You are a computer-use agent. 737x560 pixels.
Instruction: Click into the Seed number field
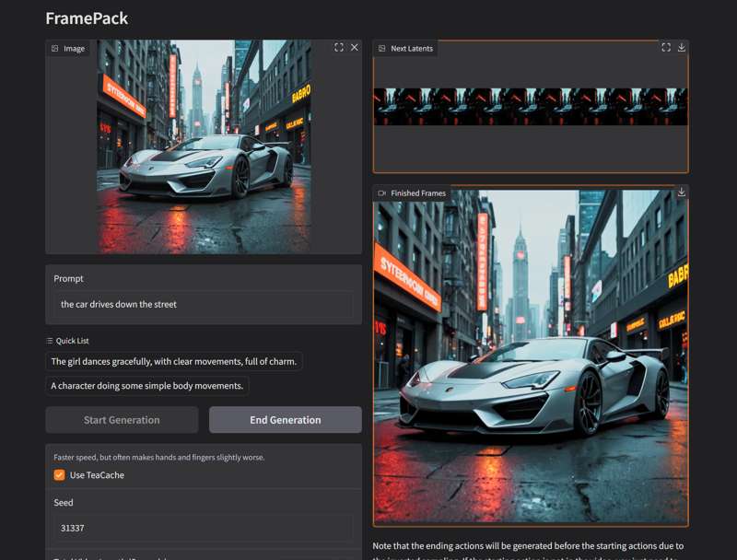coord(203,529)
